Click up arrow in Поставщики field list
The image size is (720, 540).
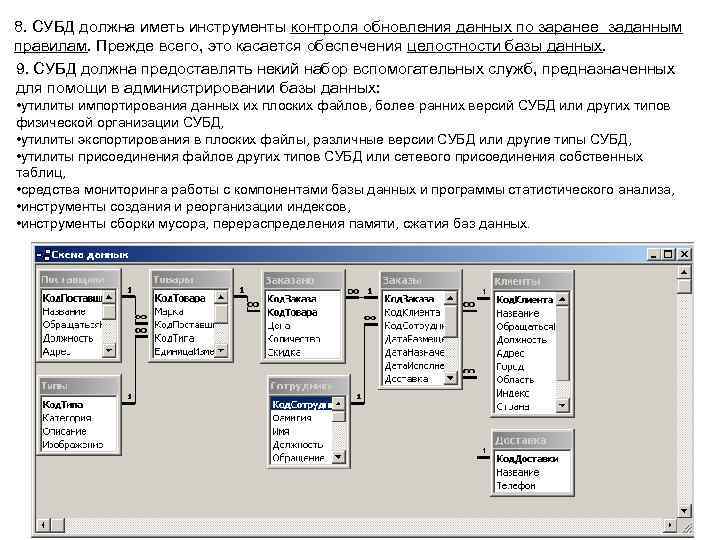tap(109, 298)
